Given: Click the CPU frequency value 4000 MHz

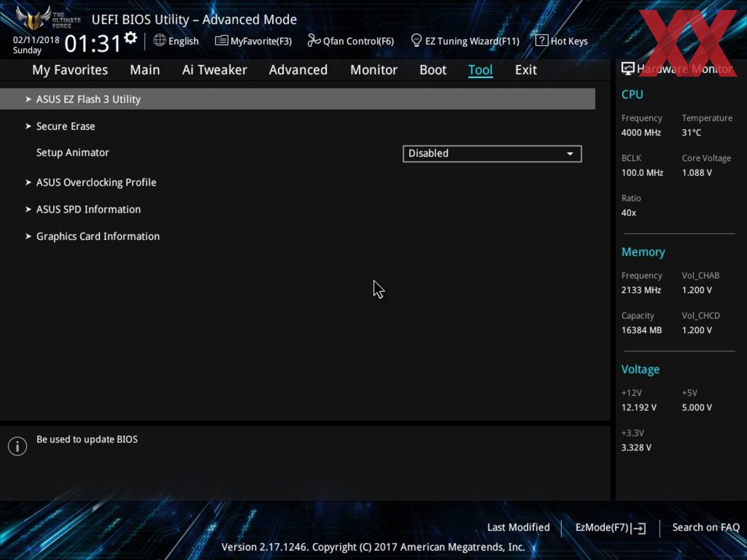Looking at the screenshot, I should (x=641, y=132).
